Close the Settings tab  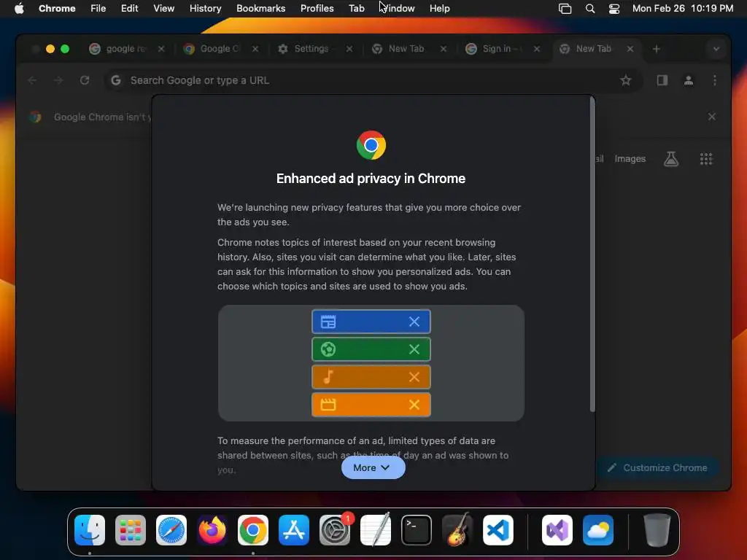point(349,49)
